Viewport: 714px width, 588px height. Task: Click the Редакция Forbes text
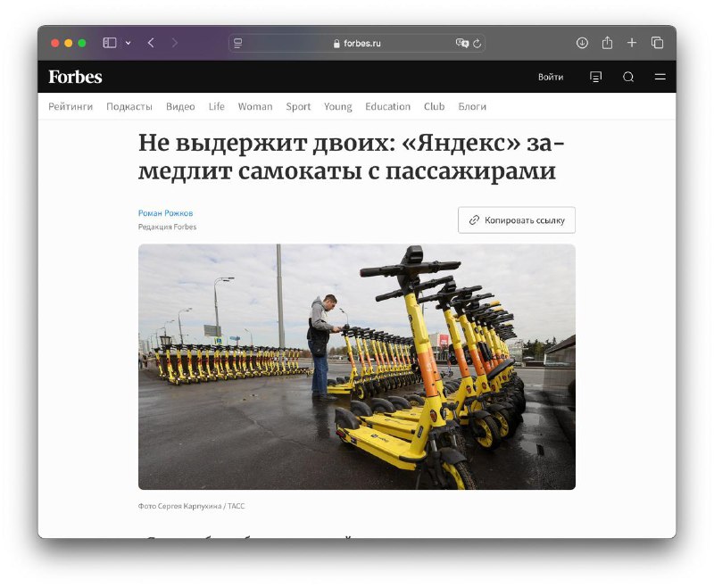(x=167, y=227)
